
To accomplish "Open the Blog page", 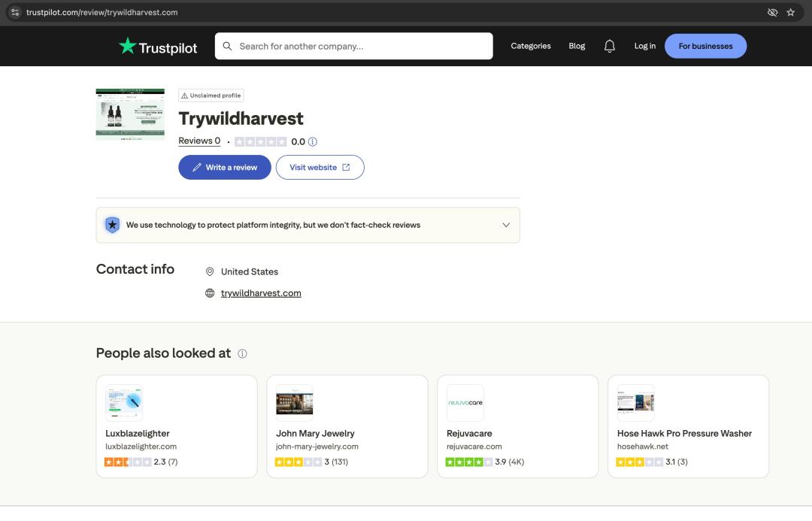I will [x=577, y=46].
